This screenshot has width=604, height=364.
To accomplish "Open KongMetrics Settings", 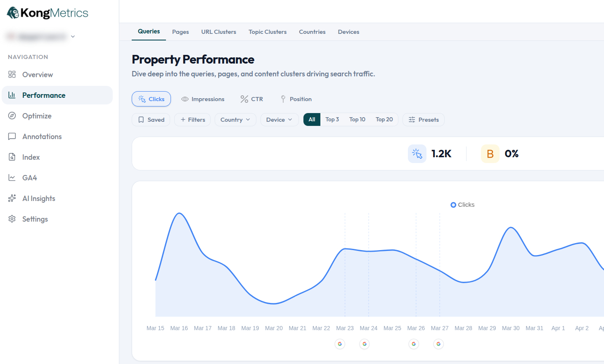I will pos(35,219).
